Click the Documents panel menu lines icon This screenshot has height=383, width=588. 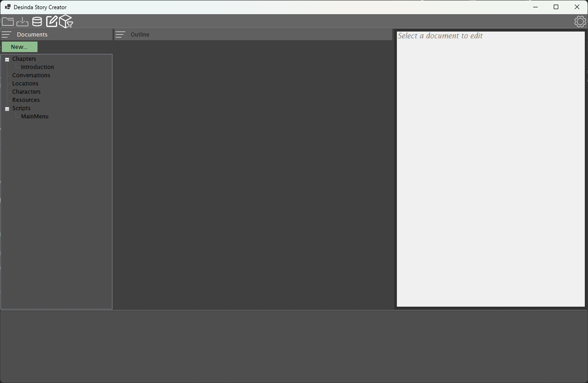pos(6,35)
